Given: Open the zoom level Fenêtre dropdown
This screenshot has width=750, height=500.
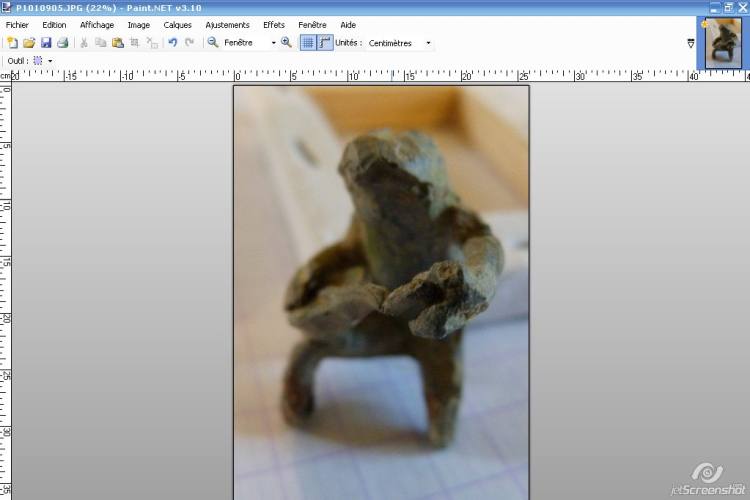Looking at the screenshot, I should pos(273,43).
